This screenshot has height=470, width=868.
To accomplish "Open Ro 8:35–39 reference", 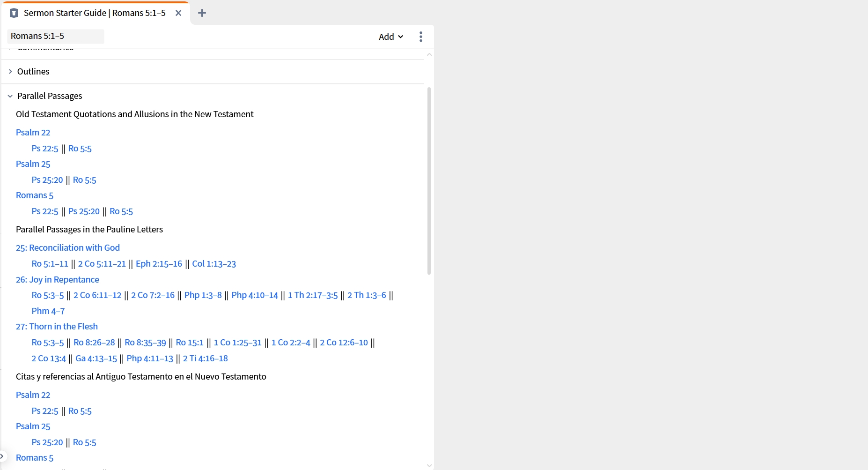I will click(145, 343).
